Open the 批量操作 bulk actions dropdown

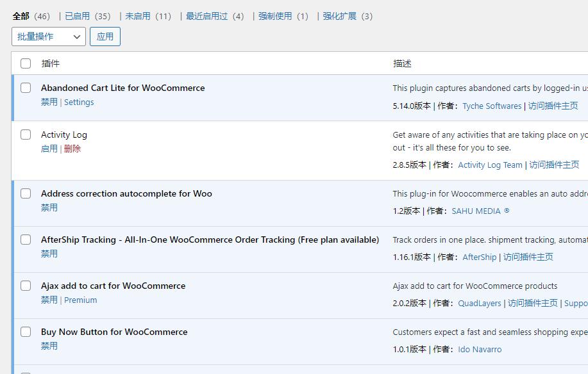[x=49, y=37]
